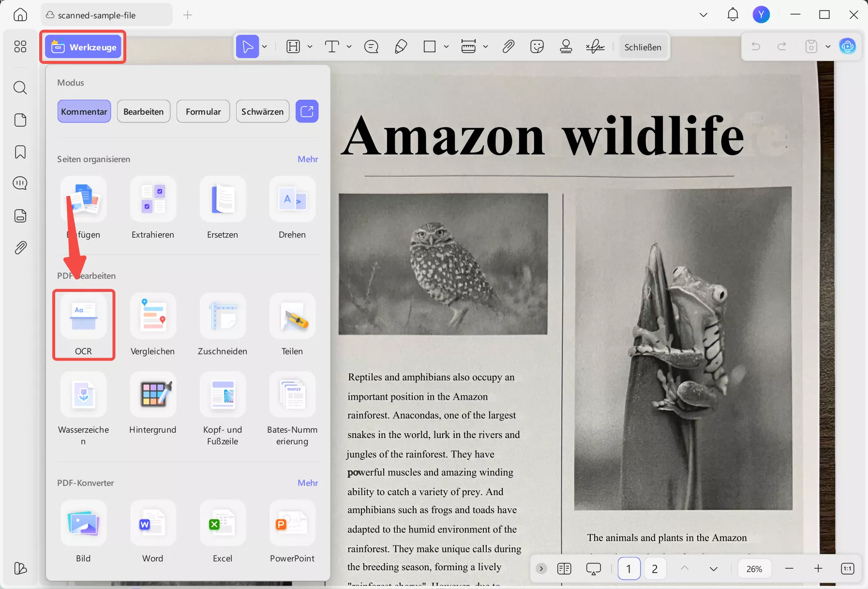The height and width of the screenshot is (589, 868).
Task: Expand the save options dropdown arrow
Action: (x=828, y=46)
